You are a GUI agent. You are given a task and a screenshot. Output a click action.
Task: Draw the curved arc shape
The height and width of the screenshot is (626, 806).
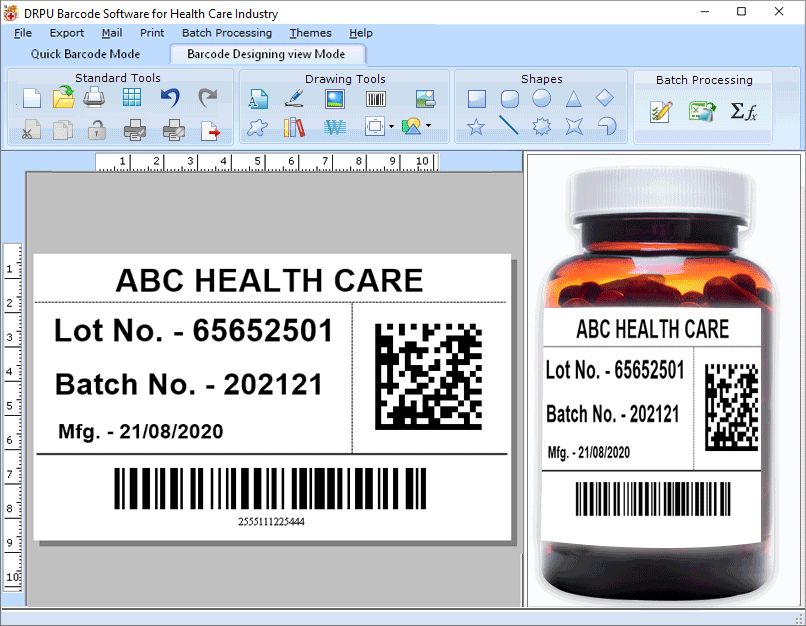[607, 125]
